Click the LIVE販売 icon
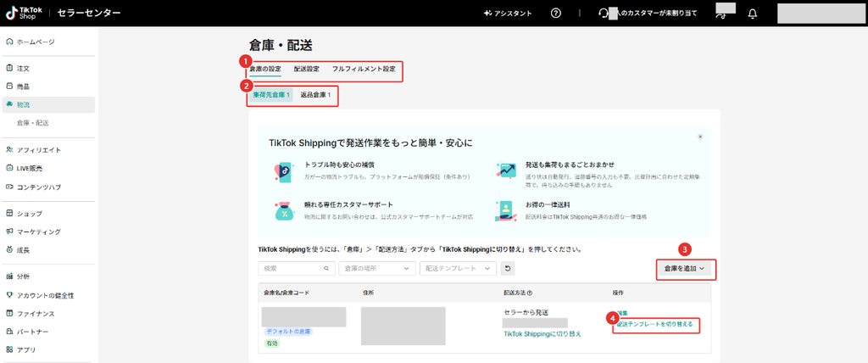868x363 pixels. (x=9, y=168)
